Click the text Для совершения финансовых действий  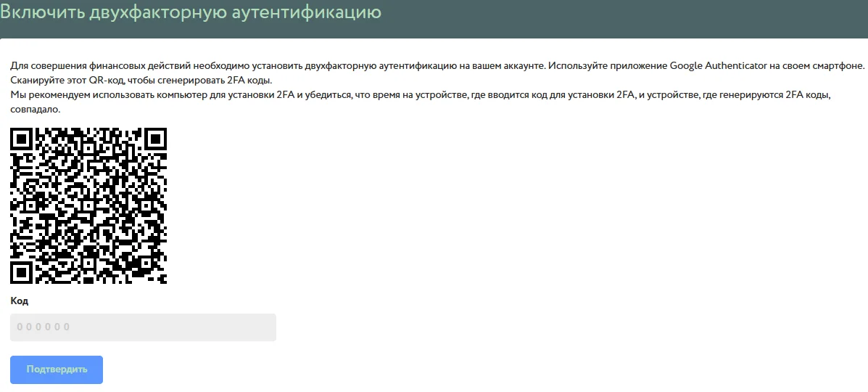click(101, 65)
